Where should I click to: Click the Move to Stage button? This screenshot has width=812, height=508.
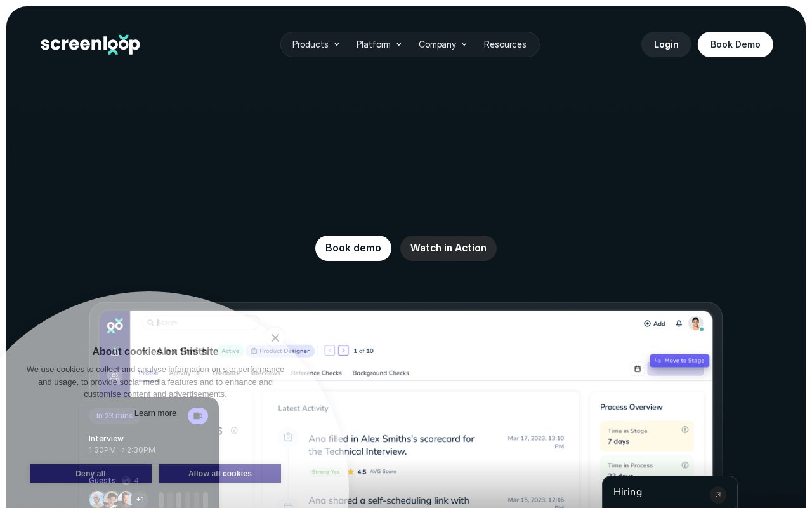(x=679, y=361)
